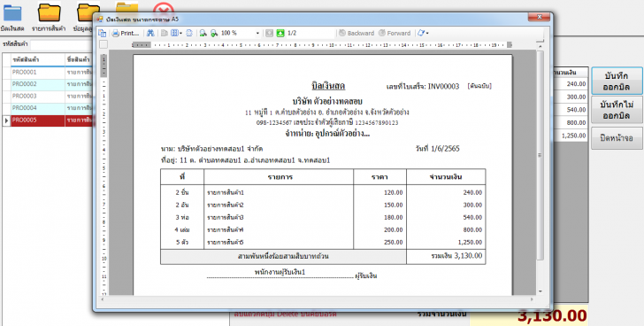Click the preview window title bar icon
The width and height of the screenshot is (644, 326).
click(x=99, y=19)
